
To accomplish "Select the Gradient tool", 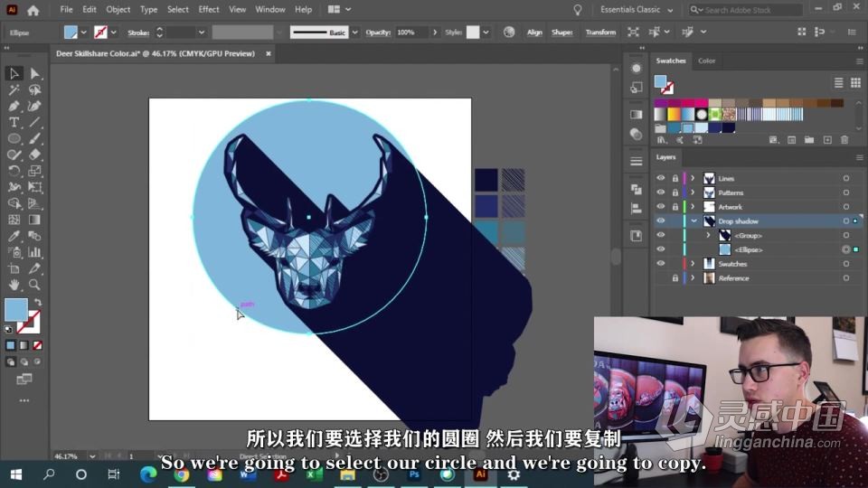I will tap(34, 220).
